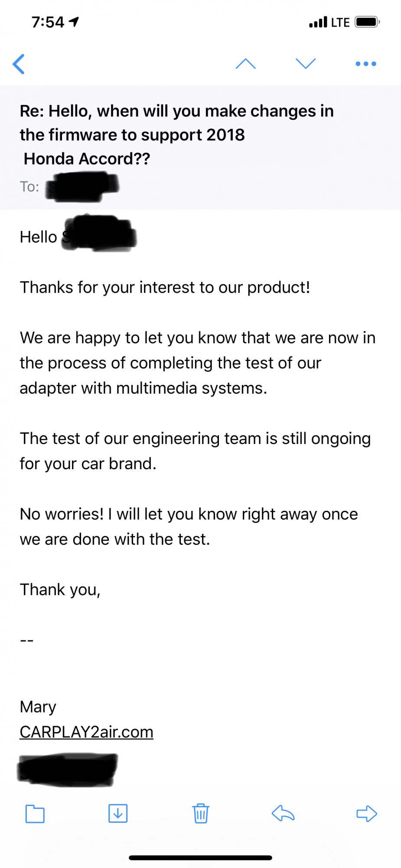The height and width of the screenshot is (868, 401).
Task: Delete the email with trash icon
Action: (x=201, y=813)
